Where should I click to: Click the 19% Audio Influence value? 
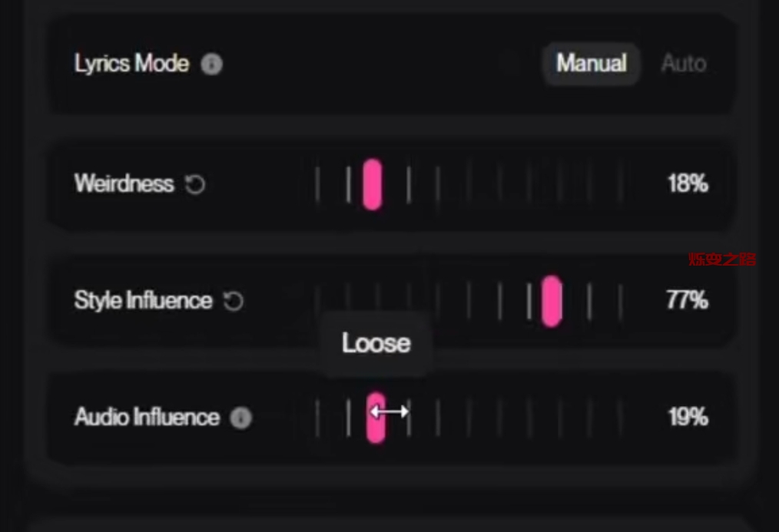[687, 418]
